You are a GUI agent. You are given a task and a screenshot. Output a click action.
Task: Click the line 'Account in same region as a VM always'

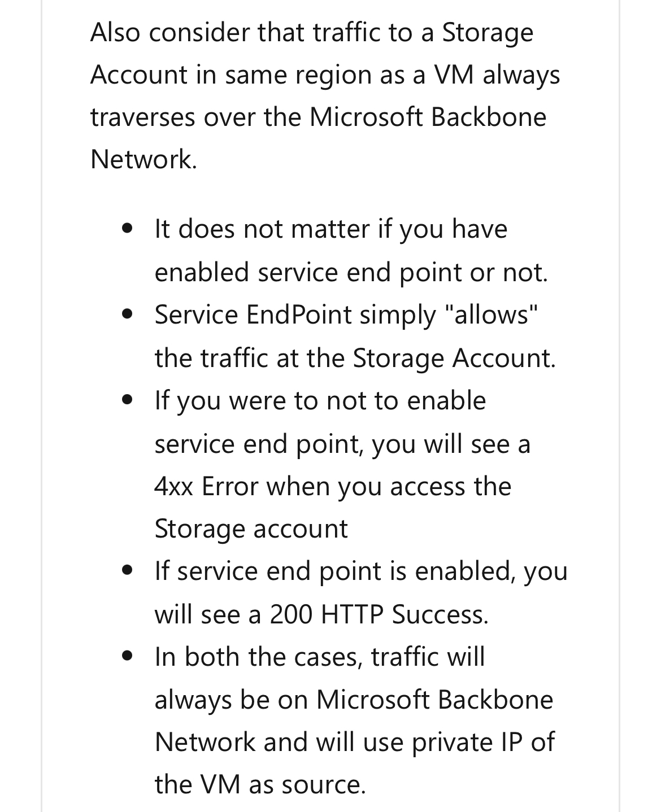pos(325,75)
